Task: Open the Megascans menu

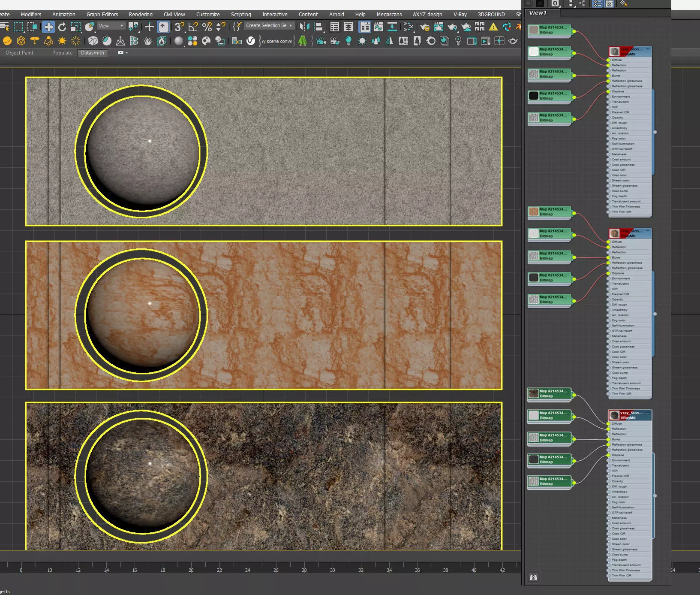Action: (389, 14)
